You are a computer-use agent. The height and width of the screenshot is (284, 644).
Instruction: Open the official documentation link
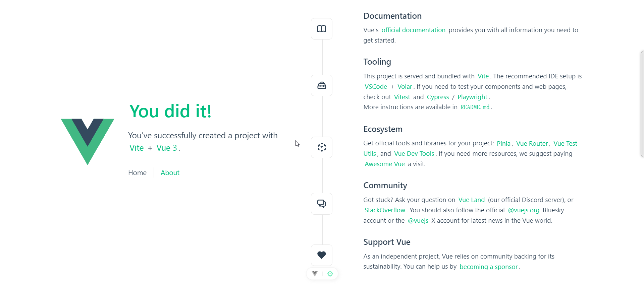click(414, 30)
